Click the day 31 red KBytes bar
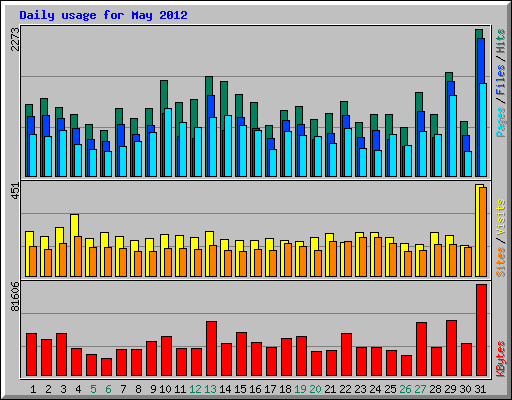 coord(481,330)
